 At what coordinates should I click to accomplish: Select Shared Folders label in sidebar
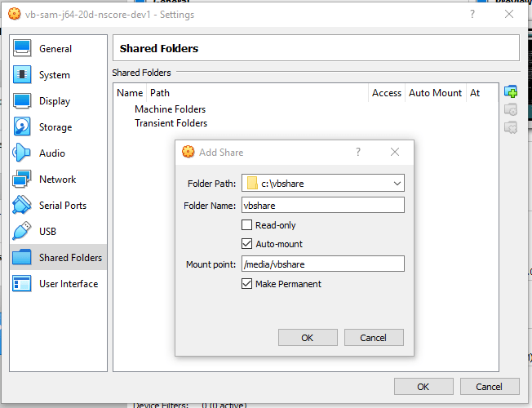click(70, 258)
